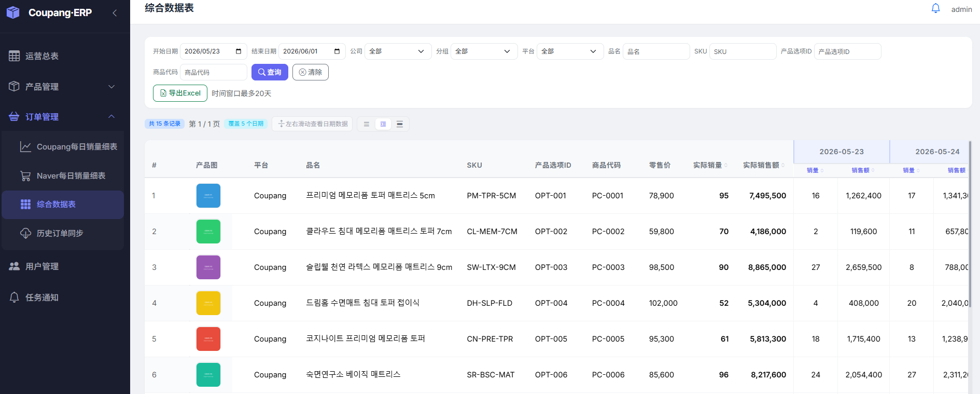
Task: Sort by 实际销售额 column arrows
Action: pyautogui.click(x=783, y=165)
